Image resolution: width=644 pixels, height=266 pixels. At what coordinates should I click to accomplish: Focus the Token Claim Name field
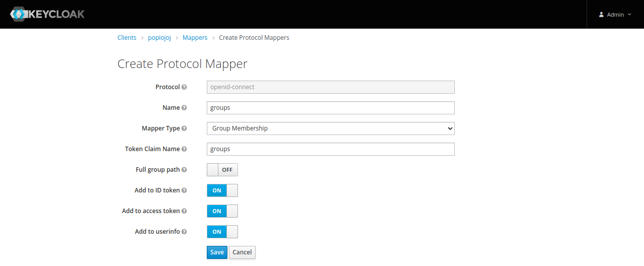click(331, 149)
